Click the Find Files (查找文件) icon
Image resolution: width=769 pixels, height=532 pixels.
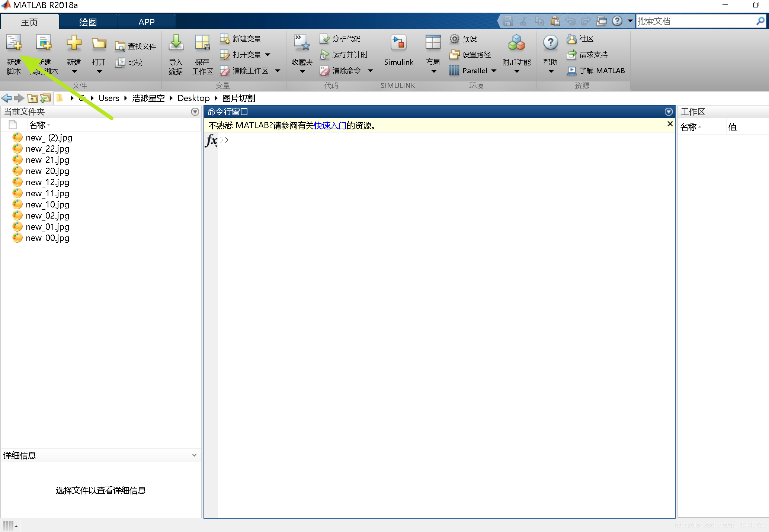[x=120, y=46]
